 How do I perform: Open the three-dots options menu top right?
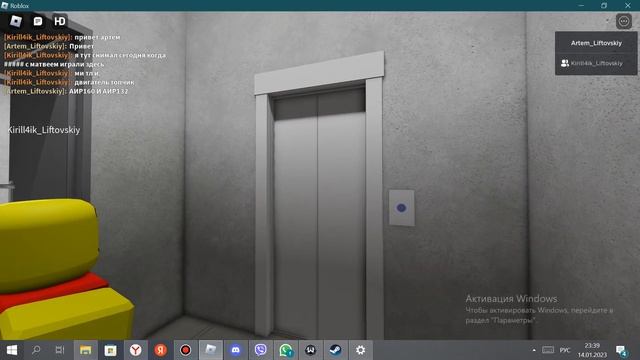point(624,21)
